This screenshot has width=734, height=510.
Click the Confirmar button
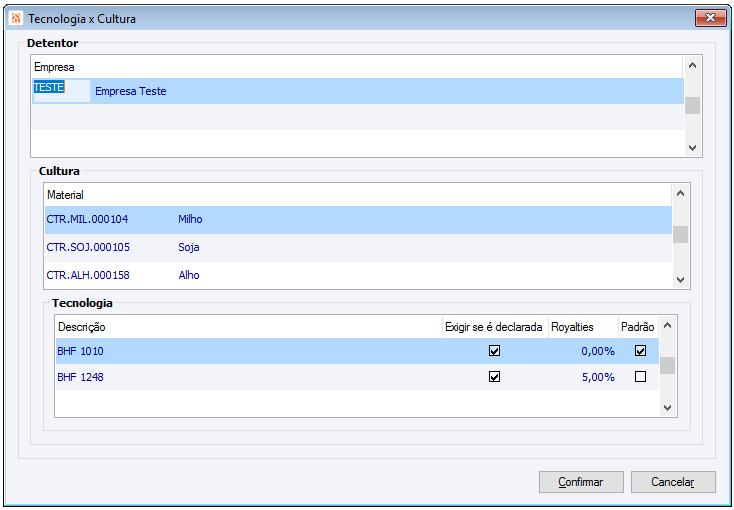[x=581, y=482]
